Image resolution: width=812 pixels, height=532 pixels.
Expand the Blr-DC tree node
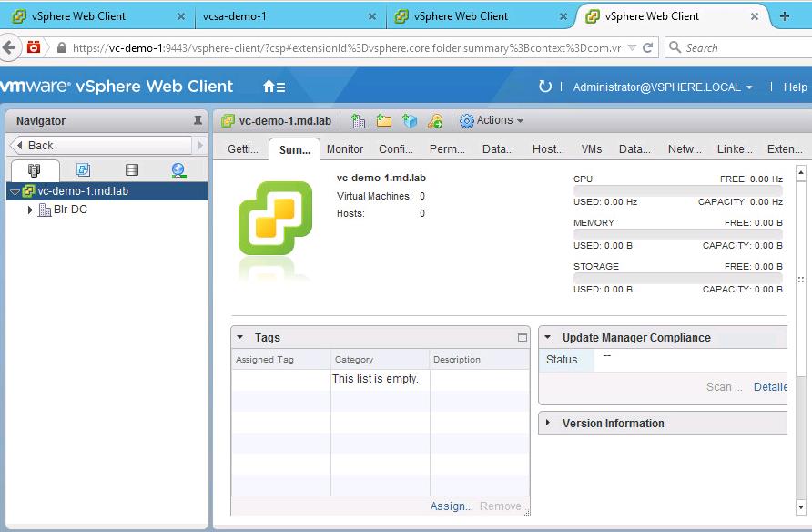pos(30,210)
